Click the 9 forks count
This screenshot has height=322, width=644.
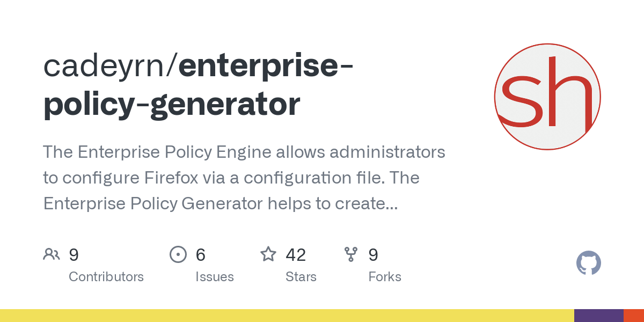point(373,254)
